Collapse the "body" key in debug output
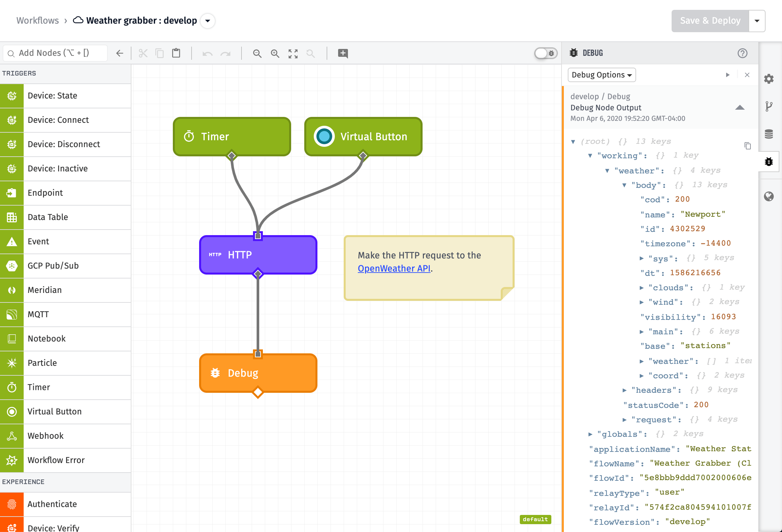The height and width of the screenshot is (532, 782). tap(624, 185)
